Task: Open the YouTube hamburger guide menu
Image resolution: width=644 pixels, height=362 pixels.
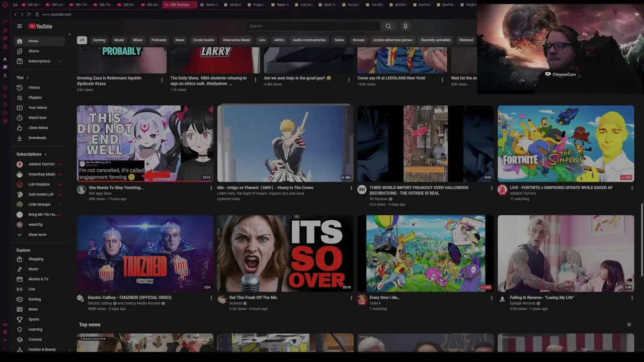Action: tap(20, 26)
